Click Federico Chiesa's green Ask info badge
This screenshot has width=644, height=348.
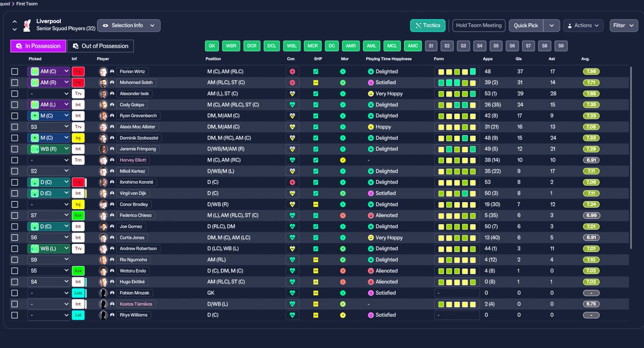click(x=78, y=215)
